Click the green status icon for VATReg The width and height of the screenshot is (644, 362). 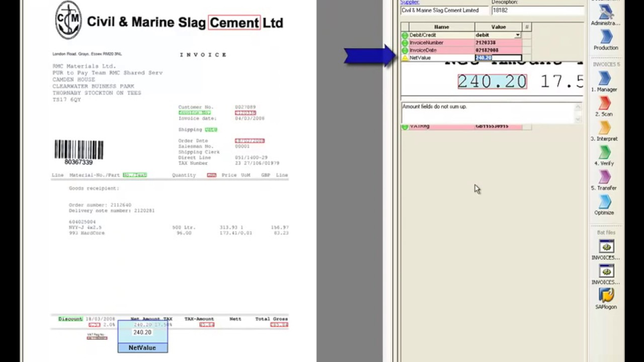coord(405,127)
